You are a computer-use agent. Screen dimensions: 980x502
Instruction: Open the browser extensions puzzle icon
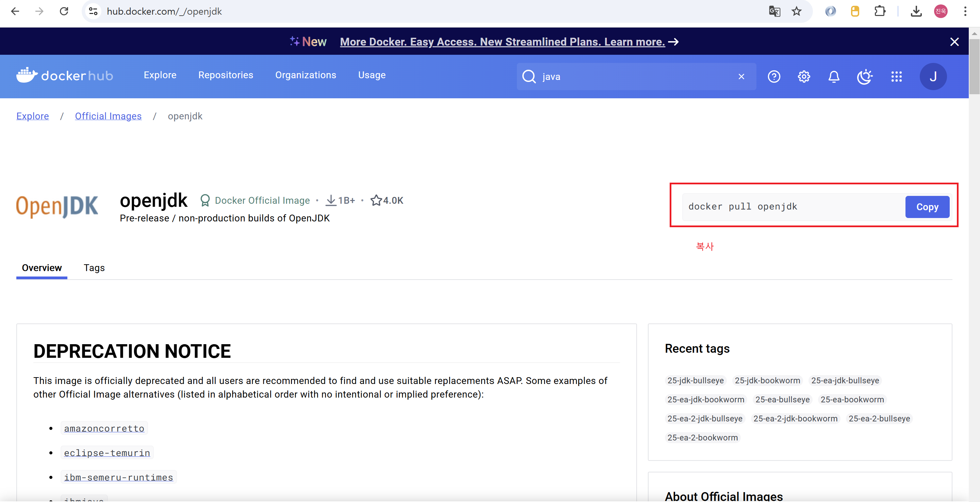tap(880, 12)
